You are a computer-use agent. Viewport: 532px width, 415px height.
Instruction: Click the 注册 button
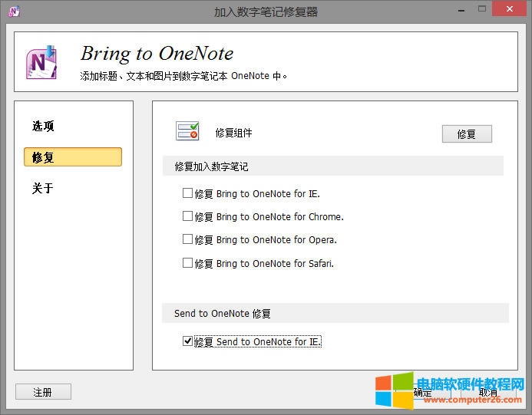pyautogui.click(x=43, y=392)
